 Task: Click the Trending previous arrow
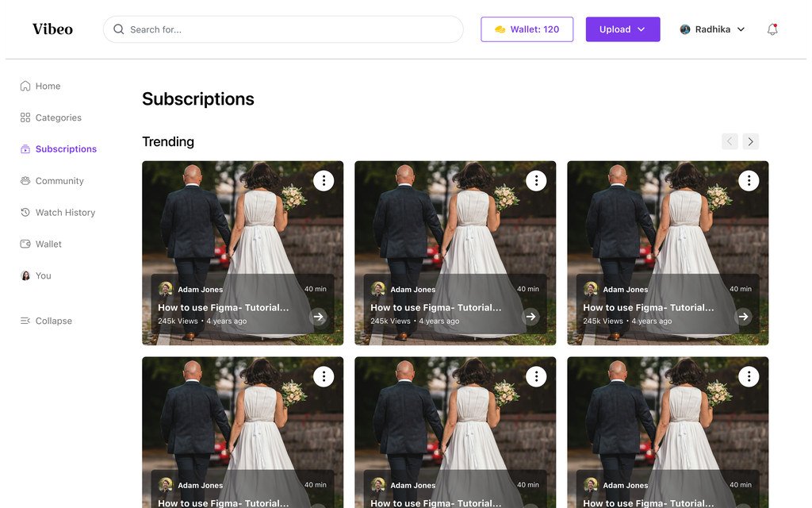[730, 141]
